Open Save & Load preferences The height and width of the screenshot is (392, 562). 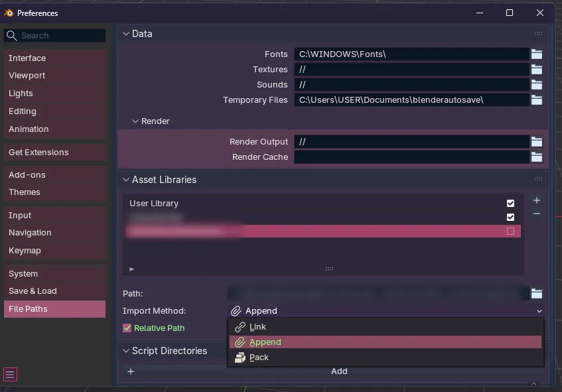click(54, 291)
